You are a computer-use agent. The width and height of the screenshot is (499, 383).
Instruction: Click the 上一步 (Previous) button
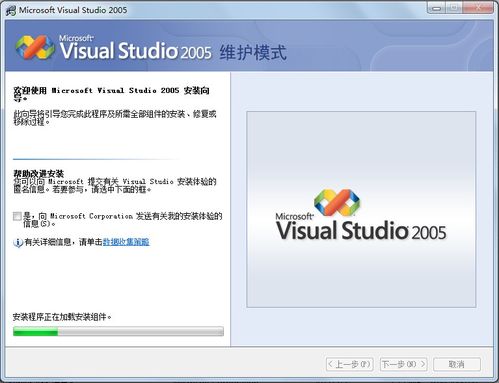point(349,364)
